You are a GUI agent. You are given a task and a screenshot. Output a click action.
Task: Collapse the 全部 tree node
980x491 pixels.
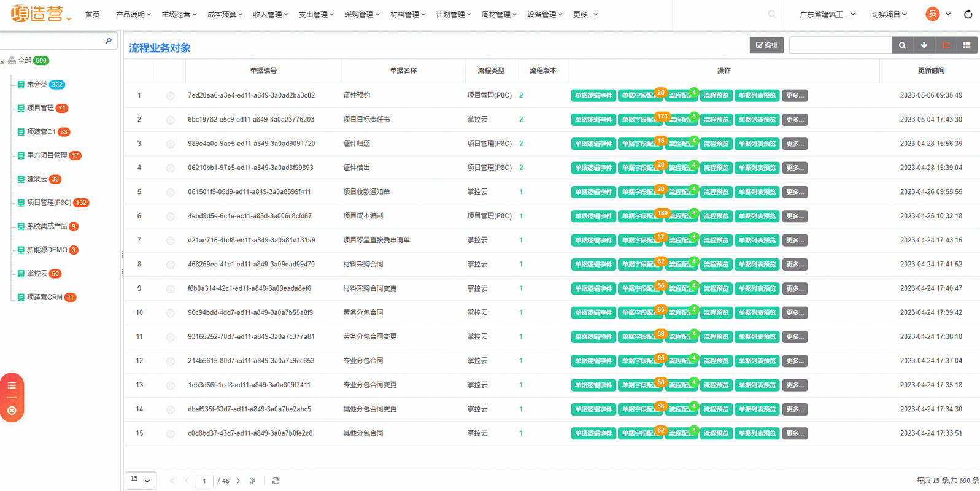2,61
